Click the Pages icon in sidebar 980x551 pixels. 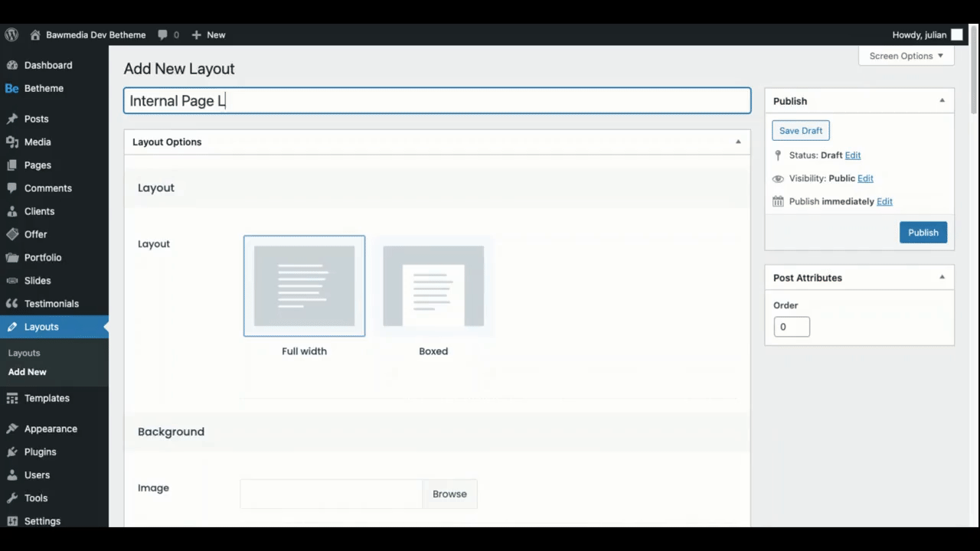[x=11, y=165]
